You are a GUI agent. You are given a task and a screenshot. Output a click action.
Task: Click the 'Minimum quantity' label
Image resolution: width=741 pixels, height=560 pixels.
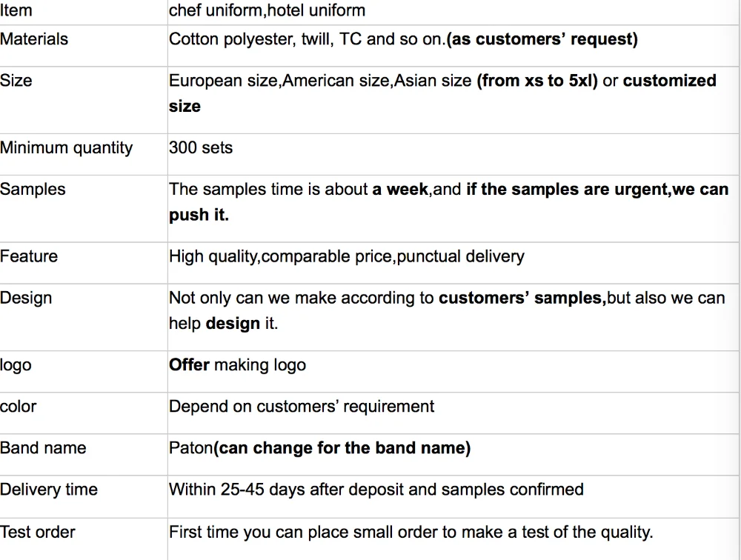(x=66, y=148)
